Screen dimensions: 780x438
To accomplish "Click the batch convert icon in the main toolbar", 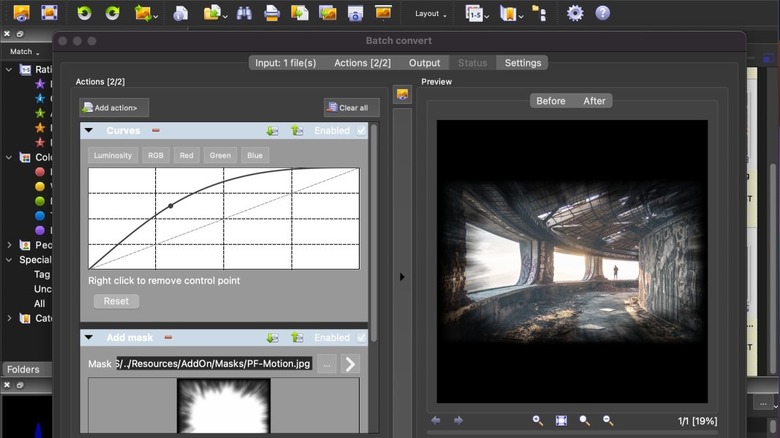I will 299,13.
